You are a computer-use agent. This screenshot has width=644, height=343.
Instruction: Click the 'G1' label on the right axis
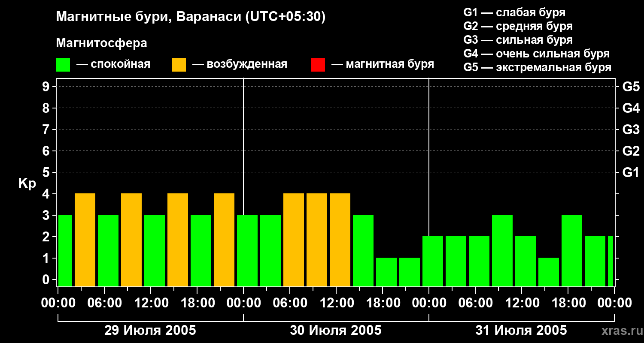[631, 172]
